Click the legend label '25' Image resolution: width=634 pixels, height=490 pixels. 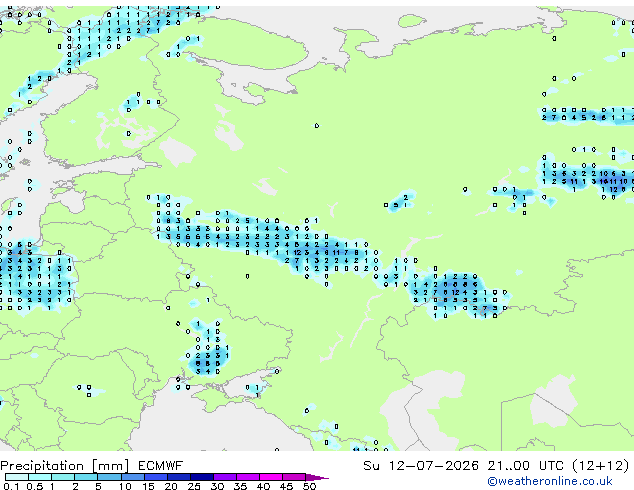[194, 486]
